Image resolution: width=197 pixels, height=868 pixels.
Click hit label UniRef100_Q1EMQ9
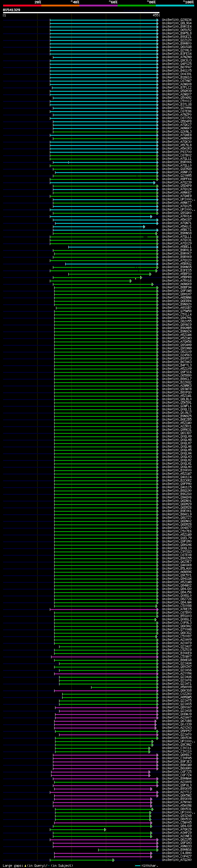click(176, 169)
